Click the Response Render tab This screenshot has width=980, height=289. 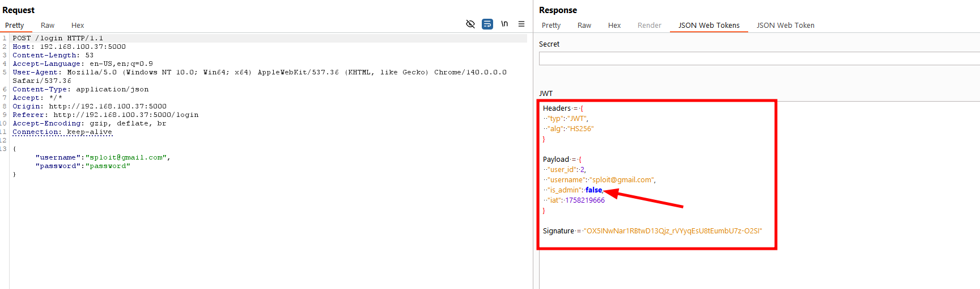(649, 26)
